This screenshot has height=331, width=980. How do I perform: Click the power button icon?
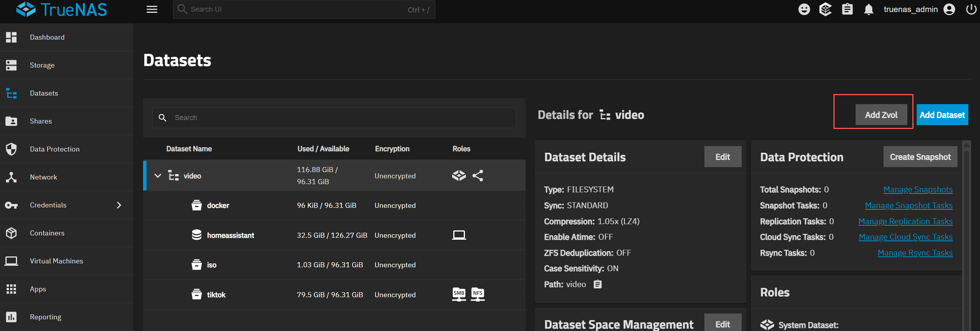(971, 9)
